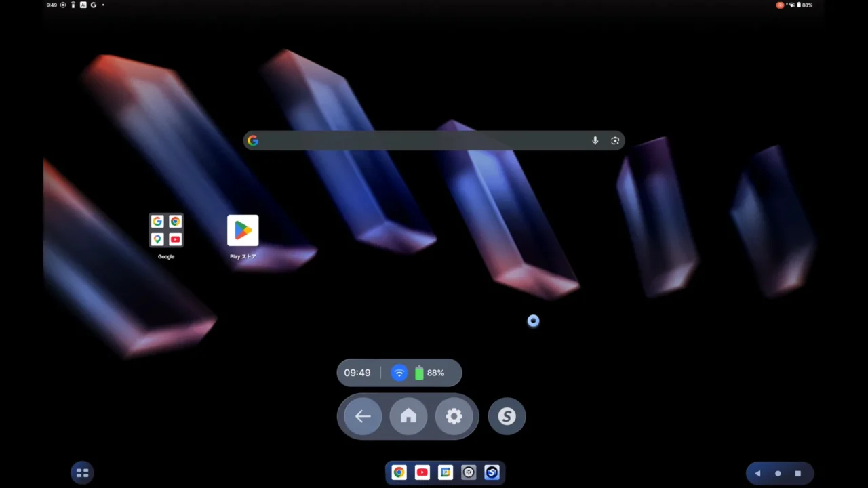This screenshot has height=488, width=868.
Task: Tap the Chrome icon inside the Google folder
Action: [175, 222]
